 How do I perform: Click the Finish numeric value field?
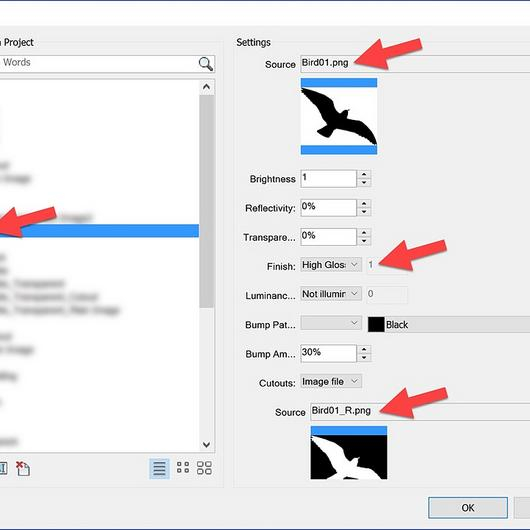tap(387, 265)
